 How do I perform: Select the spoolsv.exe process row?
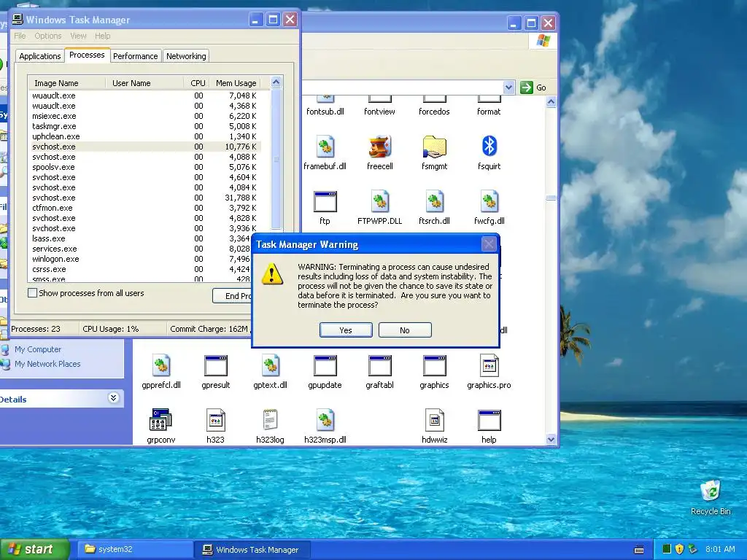coord(146,167)
